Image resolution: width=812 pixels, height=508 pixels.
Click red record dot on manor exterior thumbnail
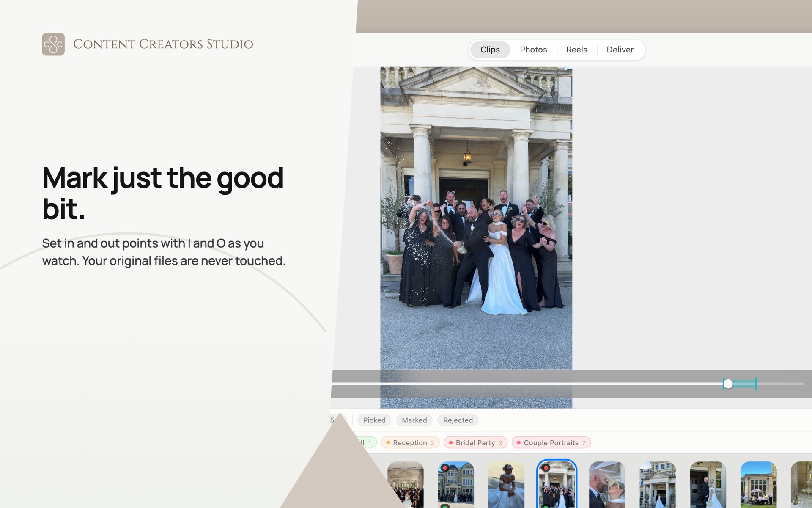(445, 468)
